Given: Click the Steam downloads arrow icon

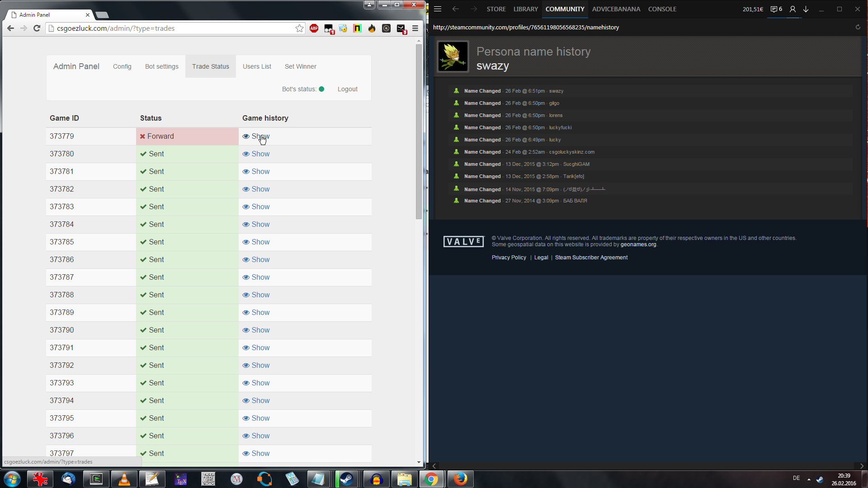Looking at the screenshot, I should click(806, 9).
